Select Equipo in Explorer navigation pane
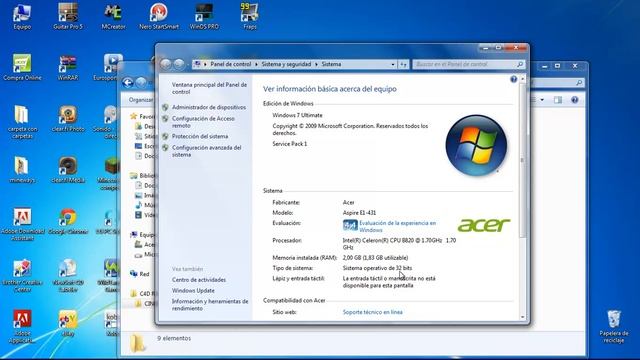640x360 pixels. tap(147, 235)
